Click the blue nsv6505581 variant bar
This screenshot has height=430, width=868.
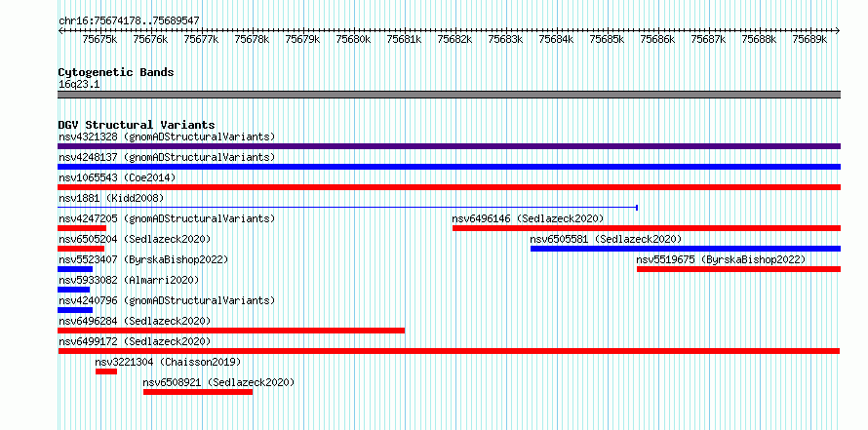tap(686, 249)
